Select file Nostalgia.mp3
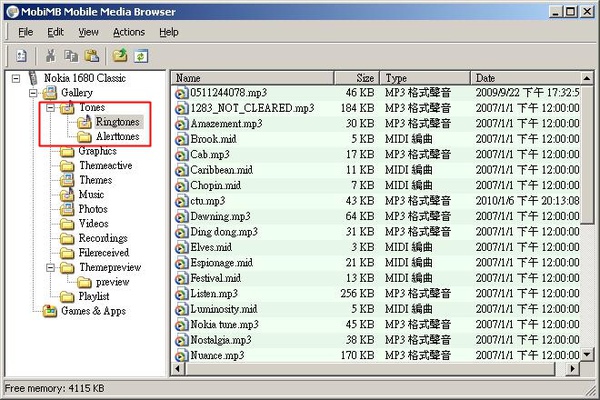 (x=221, y=340)
